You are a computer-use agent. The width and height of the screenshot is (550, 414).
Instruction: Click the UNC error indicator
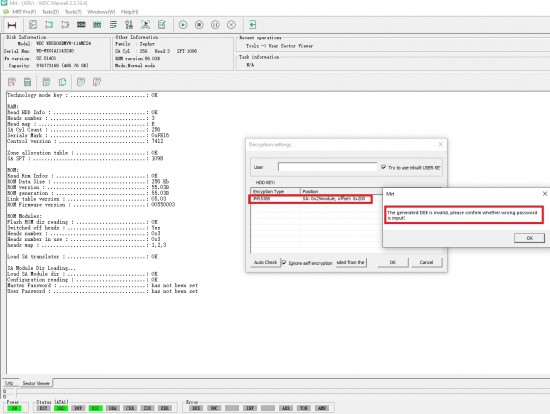point(214,408)
